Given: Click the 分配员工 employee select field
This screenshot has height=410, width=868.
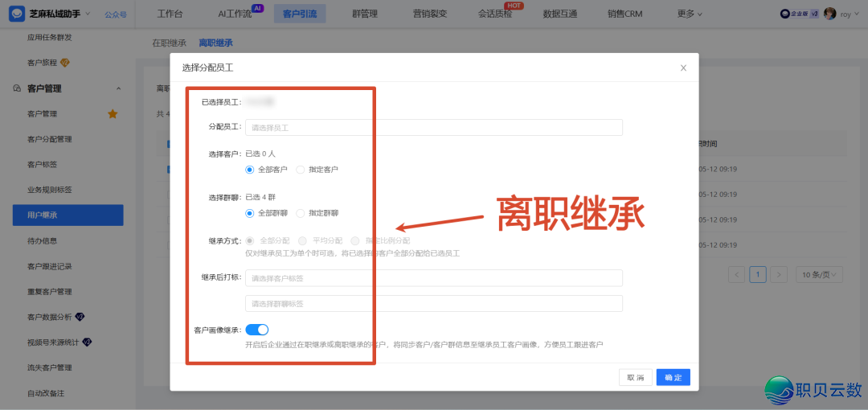Looking at the screenshot, I should coord(434,128).
